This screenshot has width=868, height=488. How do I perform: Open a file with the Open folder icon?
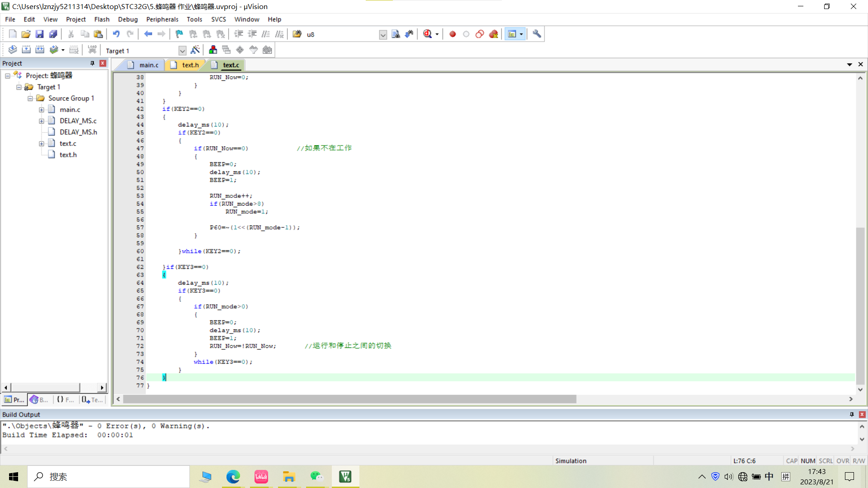click(x=26, y=34)
